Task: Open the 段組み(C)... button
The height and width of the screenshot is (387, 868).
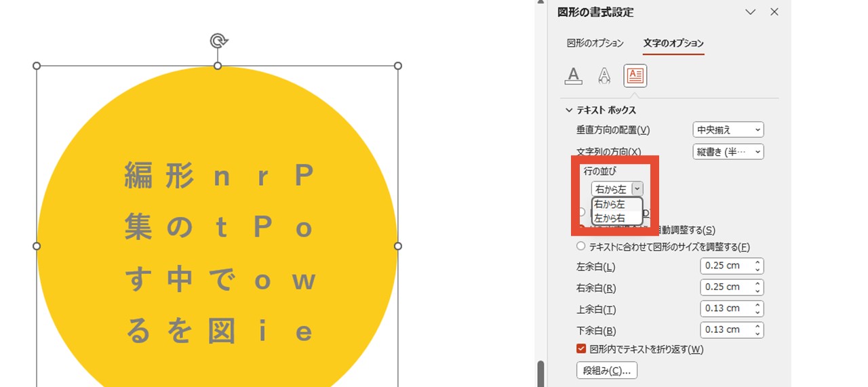Action: (x=606, y=371)
